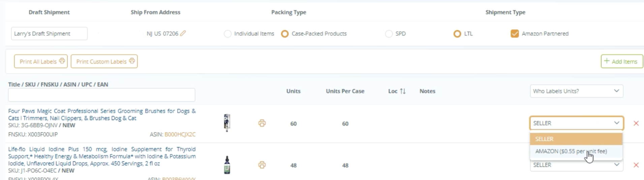Image resolution: width=644 pixels, height=180 pixels.
Task: Select the LTL shipment type radio
Action: pos(457,34)
